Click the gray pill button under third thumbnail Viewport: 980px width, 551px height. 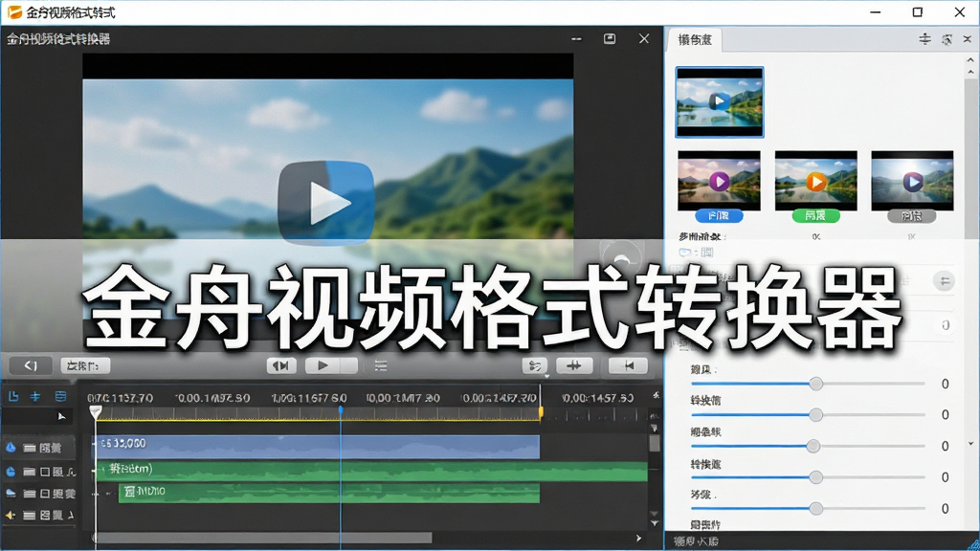pyautogui.click(x=912, y=215)
